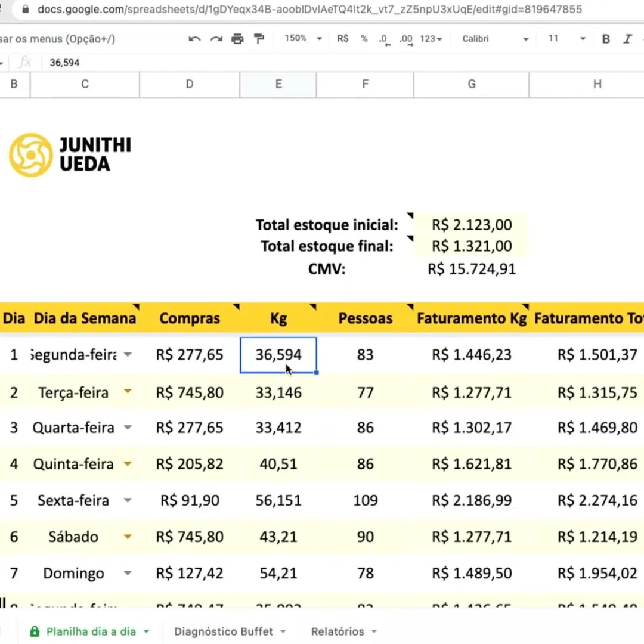The width and height of the screenshot is (644, 644).
Task: Select column F header
Action: tap(365, 84)
